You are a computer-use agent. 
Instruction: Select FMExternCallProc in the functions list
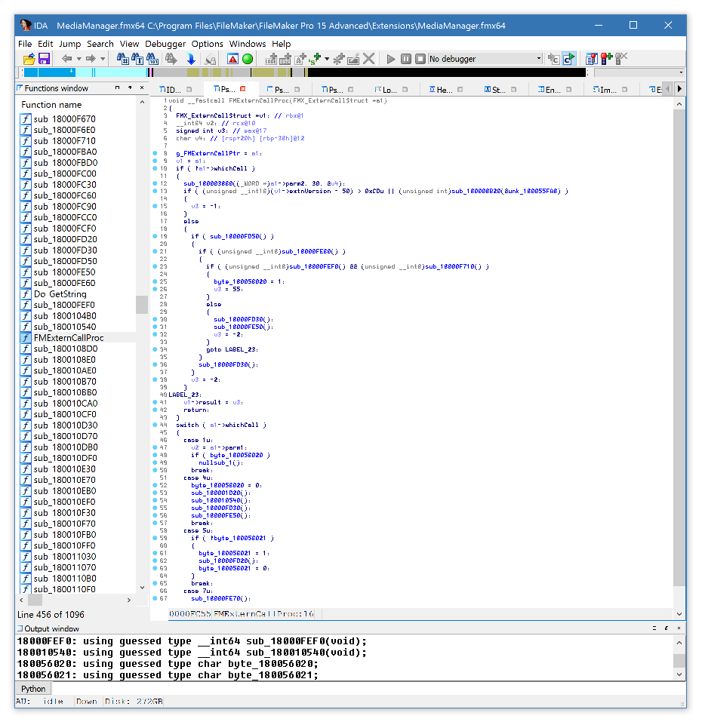(68, 337)
